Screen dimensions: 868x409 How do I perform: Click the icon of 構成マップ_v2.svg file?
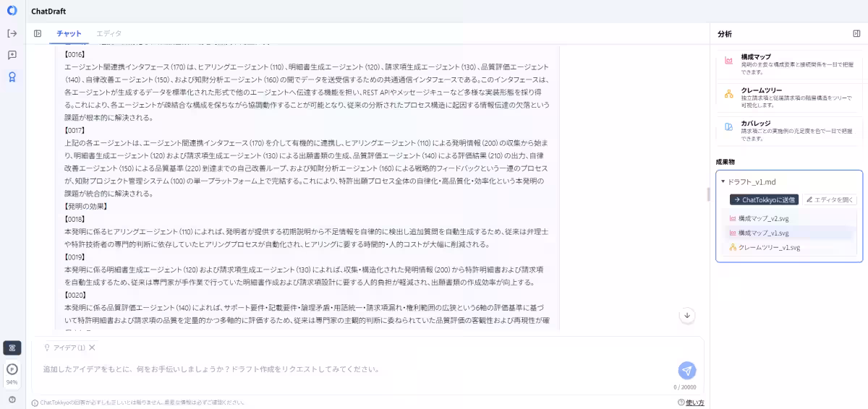tap(733, 218)
